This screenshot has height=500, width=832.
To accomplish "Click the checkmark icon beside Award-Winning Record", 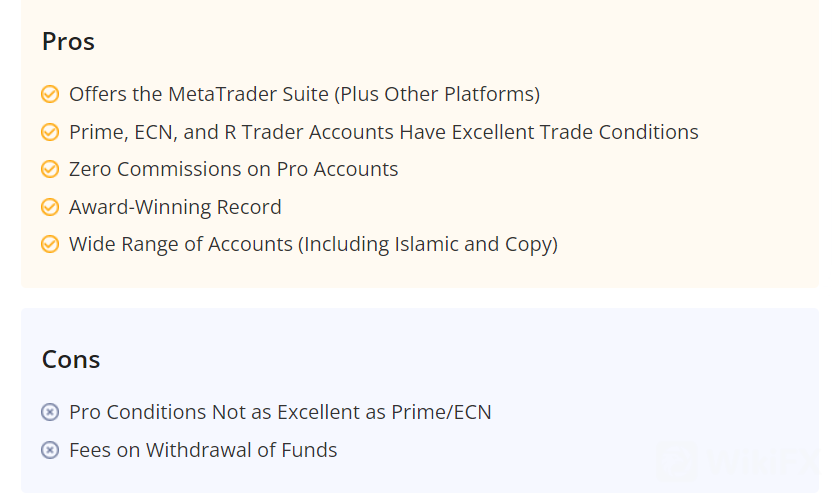I will (50, 208).
